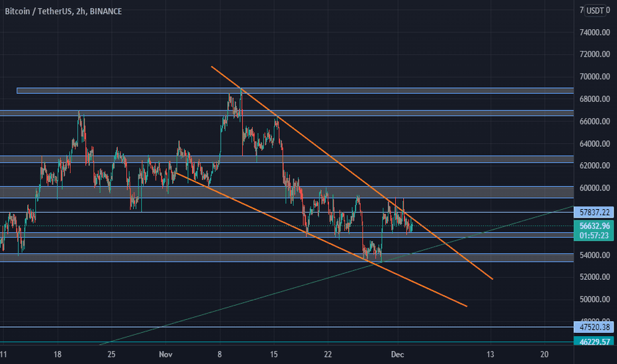Click the Dec date label
This screenshot has height=364, width=617.
tap(397, 355)
